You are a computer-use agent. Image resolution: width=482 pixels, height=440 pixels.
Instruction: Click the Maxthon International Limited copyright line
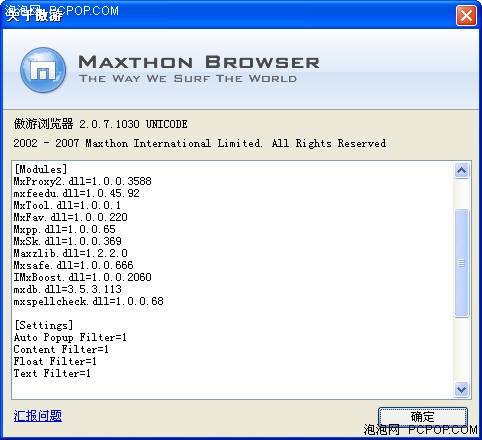click(200, 143)
